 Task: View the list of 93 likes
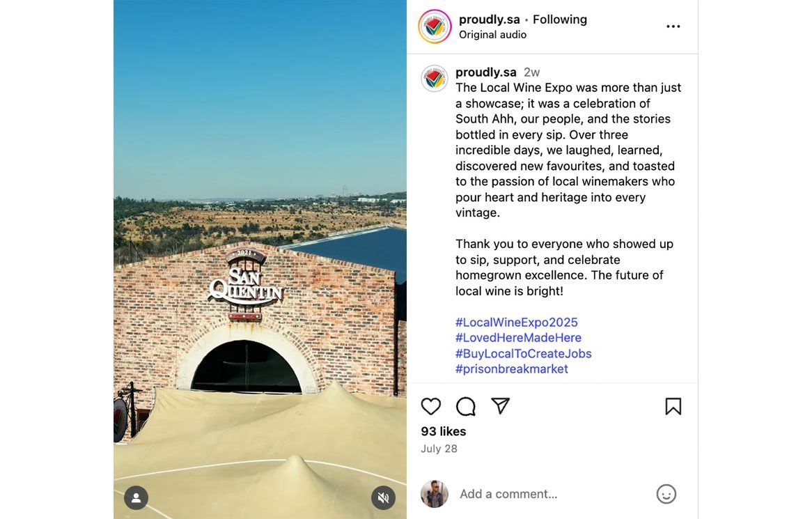point(444,431)
